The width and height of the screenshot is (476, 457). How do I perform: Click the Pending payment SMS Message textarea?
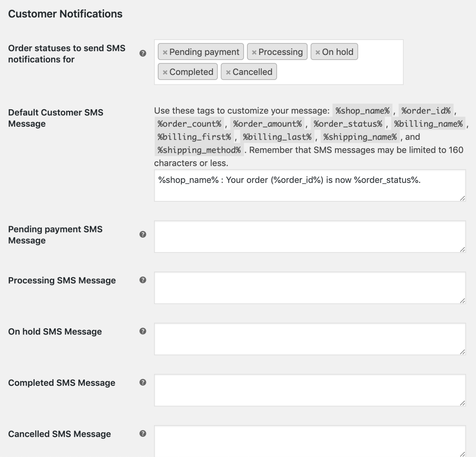tap(310, 237)
